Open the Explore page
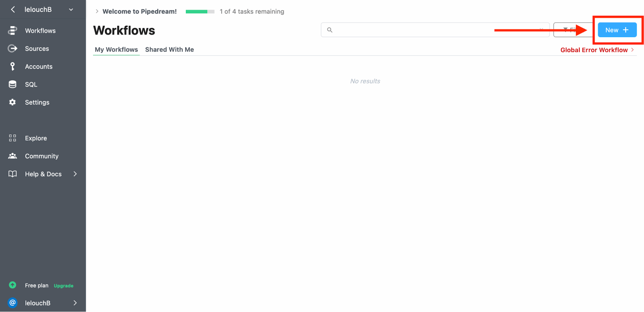Viewport: 644px width, 312px height. [x=36, y=138]
